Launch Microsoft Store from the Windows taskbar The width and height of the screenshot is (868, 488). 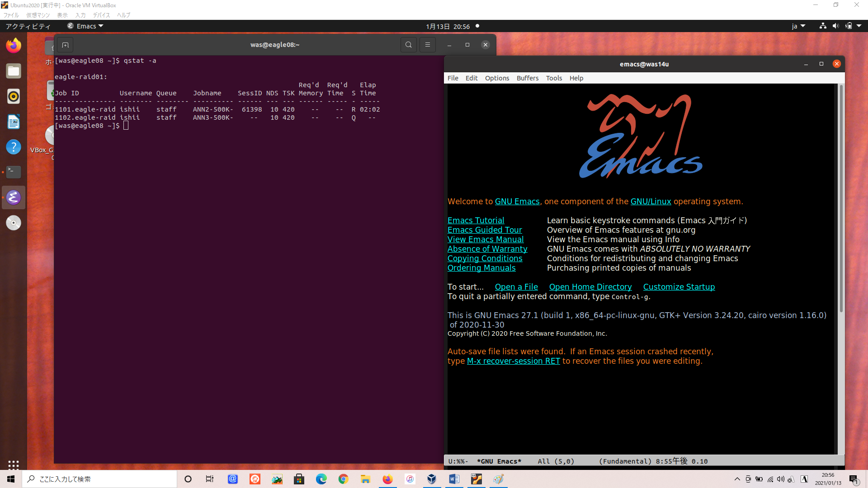[x=299, y=479]
